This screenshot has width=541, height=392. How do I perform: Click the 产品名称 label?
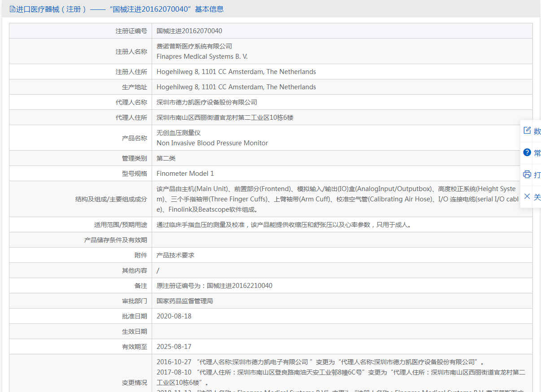[135, 138]
